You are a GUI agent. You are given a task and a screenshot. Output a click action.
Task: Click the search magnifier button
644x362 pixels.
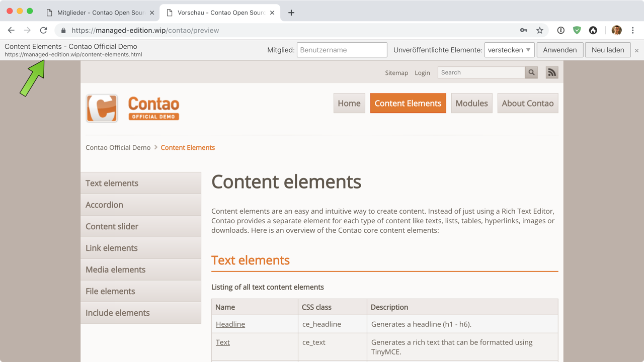point(531,72)
